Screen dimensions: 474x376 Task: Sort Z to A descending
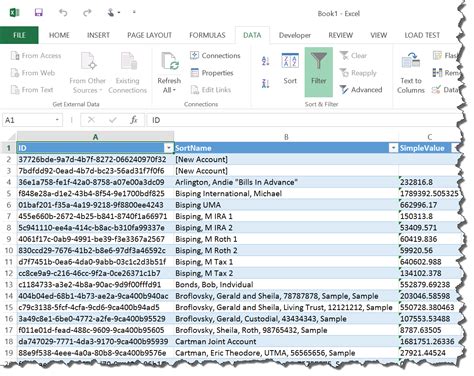pos(265,83)
